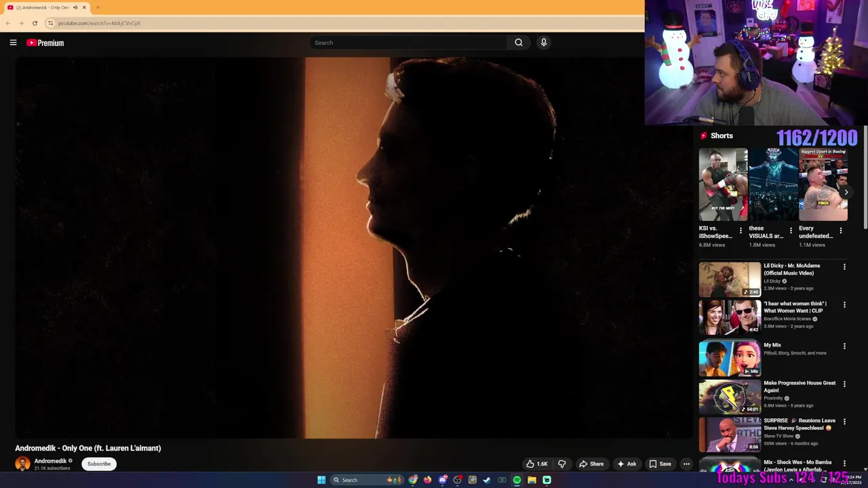Click the video player showing silhouette
The width and height of the screenshot is (868, 488).
pyautogui.click(x=355, y=247)
